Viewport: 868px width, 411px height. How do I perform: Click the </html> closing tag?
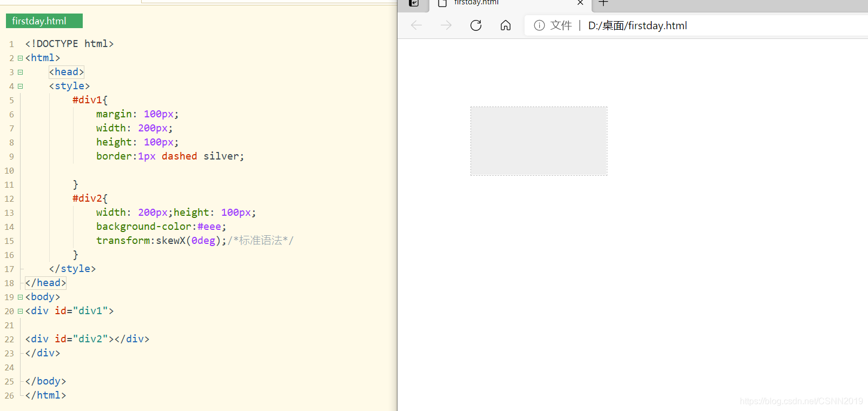(45, 395)
